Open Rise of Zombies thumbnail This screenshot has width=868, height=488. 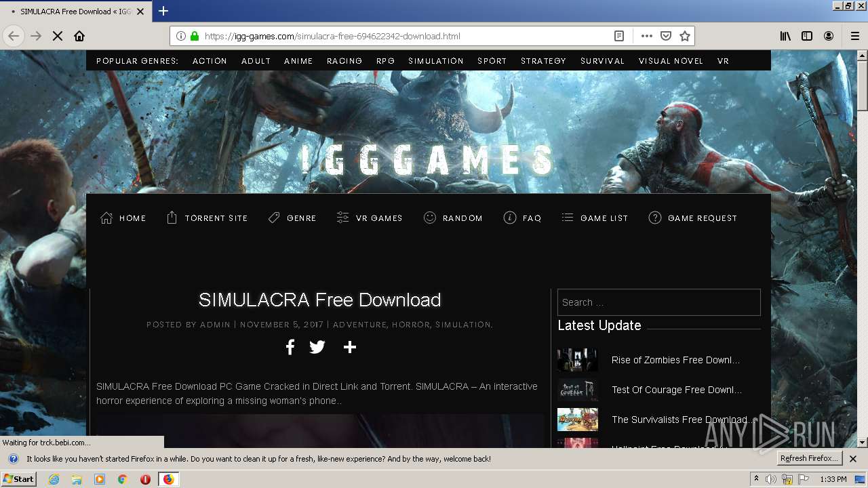[x=578, y=360]
